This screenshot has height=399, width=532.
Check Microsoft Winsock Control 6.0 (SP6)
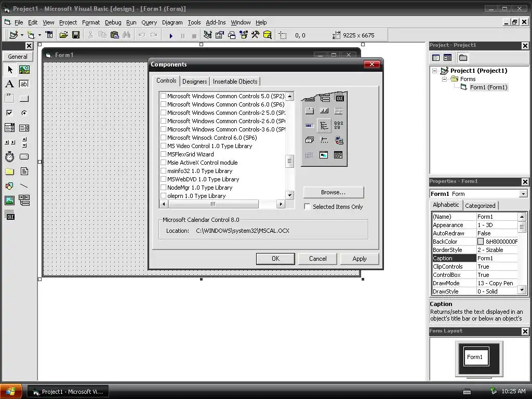click(x=164, y=138)
